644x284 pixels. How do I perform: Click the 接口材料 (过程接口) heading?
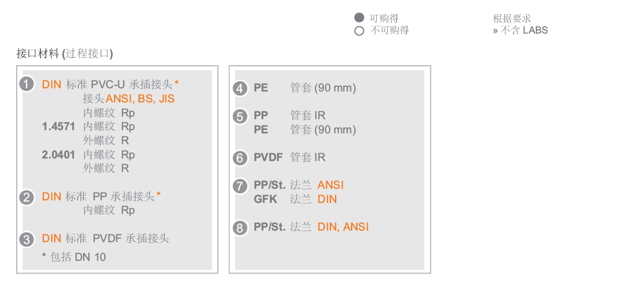[x=65, y=54]
